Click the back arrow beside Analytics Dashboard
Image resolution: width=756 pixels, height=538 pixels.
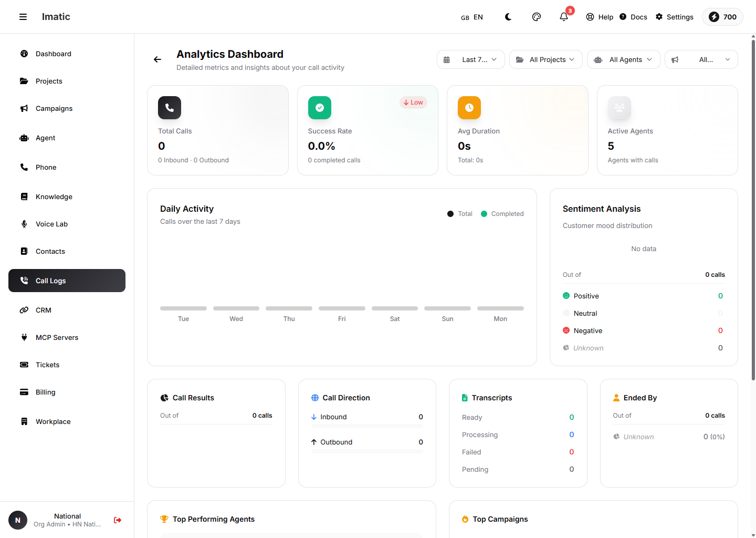tap(157, 59)
